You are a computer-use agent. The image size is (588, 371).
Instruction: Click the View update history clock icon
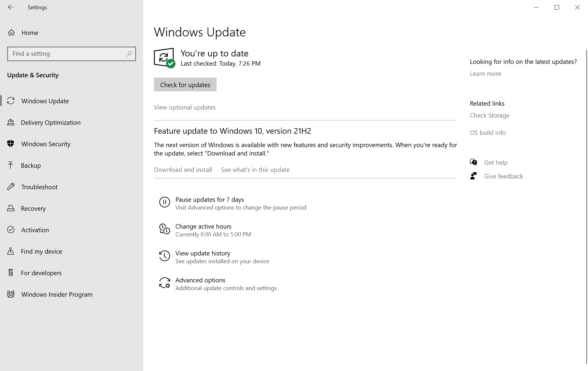pyautogui.click(x=164, y=255)
